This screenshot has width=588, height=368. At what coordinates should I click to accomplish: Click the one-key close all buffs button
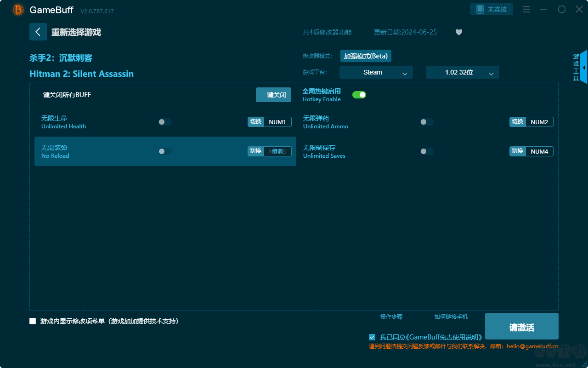(273, 95)
